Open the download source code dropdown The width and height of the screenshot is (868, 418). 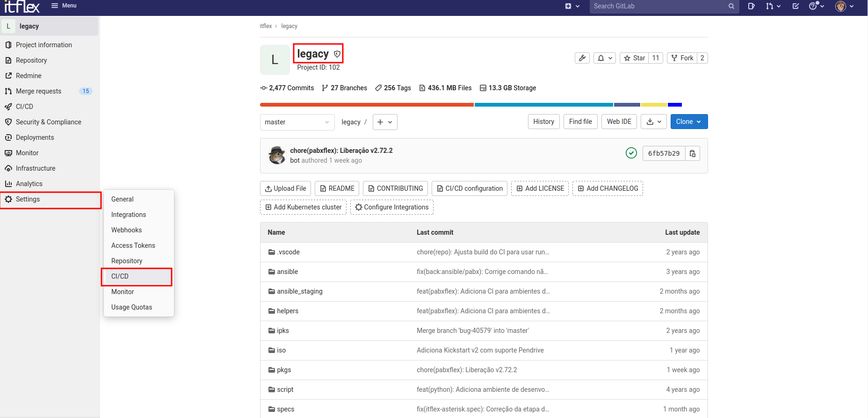pyautogui.click(x=654, y=122)
